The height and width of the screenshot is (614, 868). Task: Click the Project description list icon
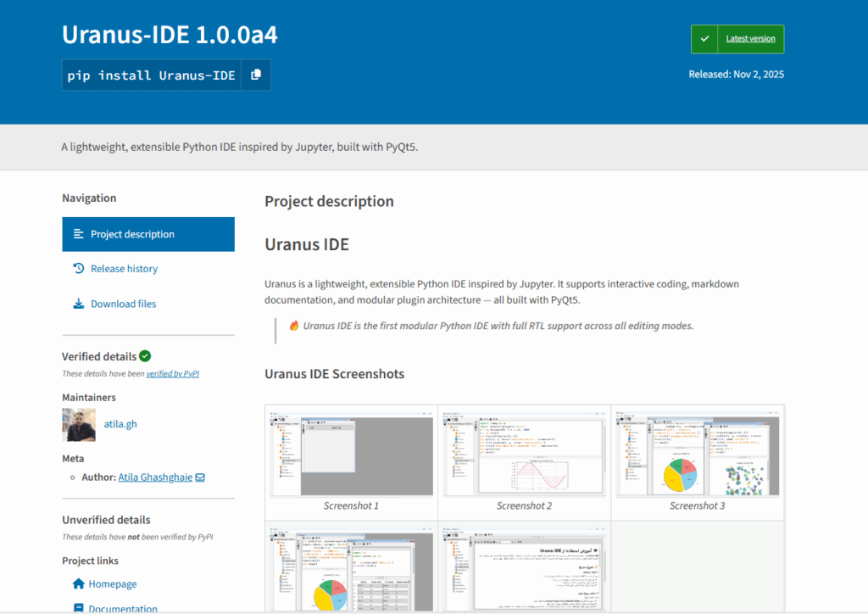coord(79,234)
